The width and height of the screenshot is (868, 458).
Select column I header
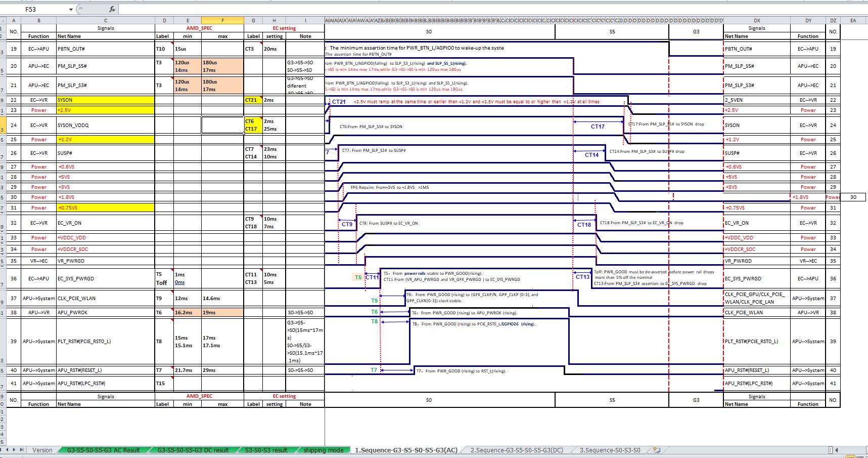(x=305, y=21)
